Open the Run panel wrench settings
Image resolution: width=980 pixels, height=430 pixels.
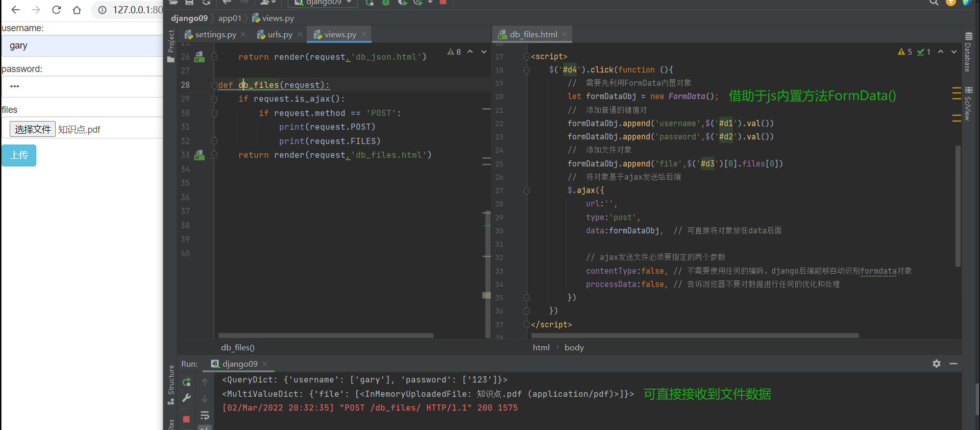pyautogui.click(x=187, y=398)
